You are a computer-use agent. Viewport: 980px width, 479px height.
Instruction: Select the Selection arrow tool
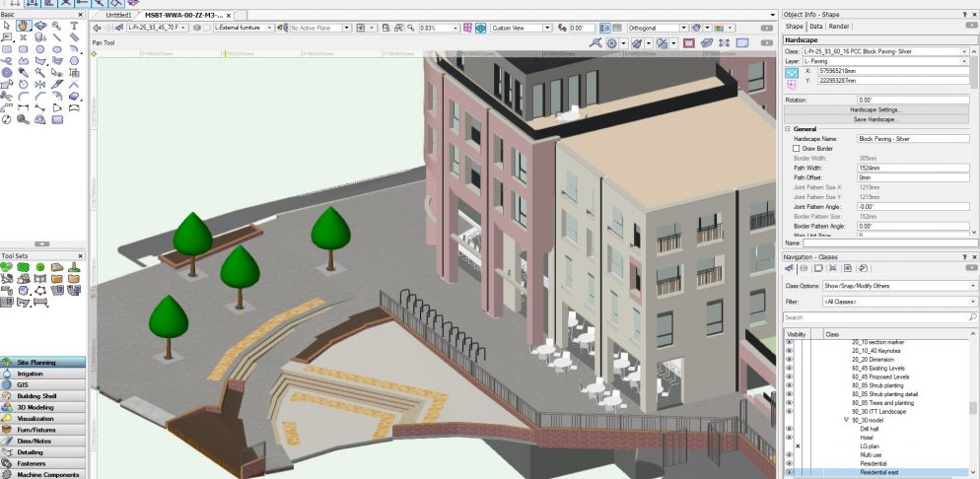(7, 26)
